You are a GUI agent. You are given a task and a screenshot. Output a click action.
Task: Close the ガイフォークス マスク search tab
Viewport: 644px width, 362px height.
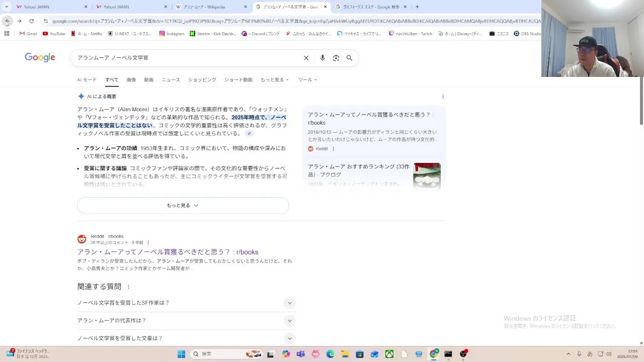point(405,7)
